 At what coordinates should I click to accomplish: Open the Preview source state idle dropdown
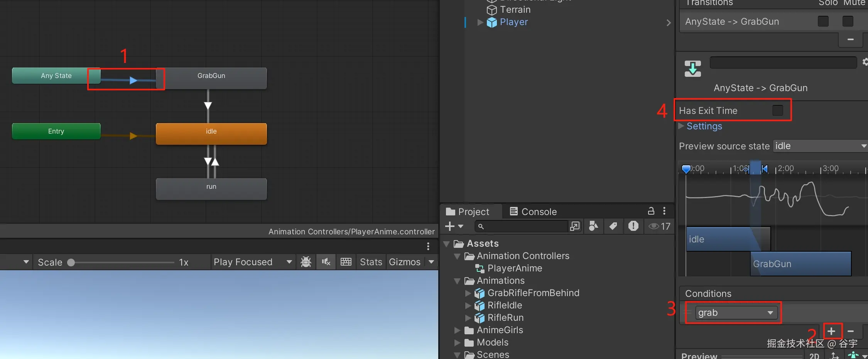821,146
